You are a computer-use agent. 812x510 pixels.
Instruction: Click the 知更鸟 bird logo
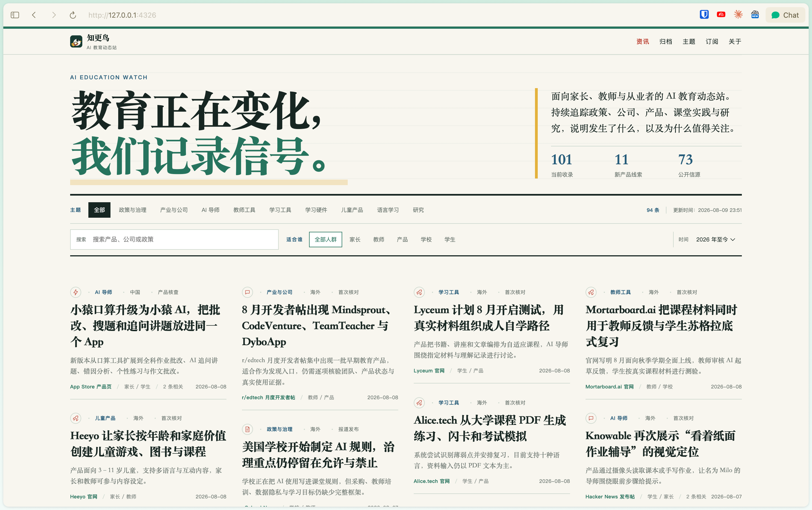tap(76, 42)
